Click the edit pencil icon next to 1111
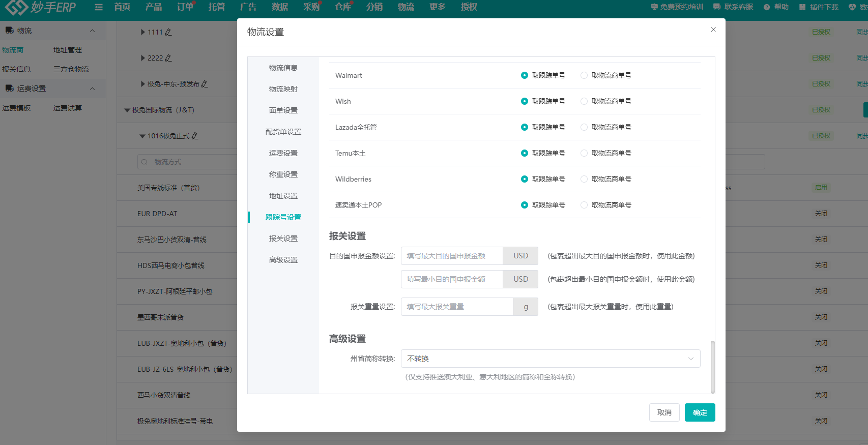The image size is (868, 445). click(168, 32)
